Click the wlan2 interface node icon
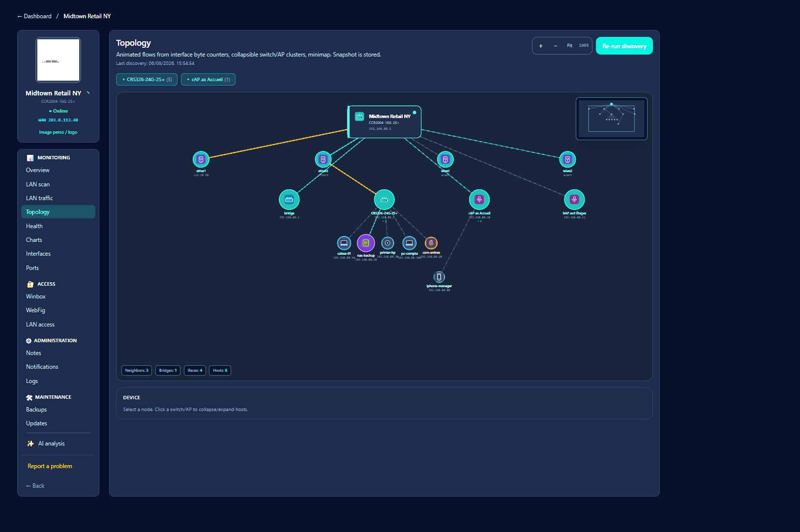The height and width of the screenshot is (532, 800). tap(567, 159)
